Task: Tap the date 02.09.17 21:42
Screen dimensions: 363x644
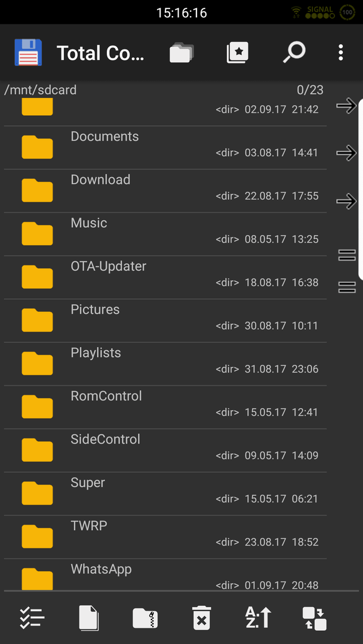Action: pyautogui.click(x=282, y=110)
